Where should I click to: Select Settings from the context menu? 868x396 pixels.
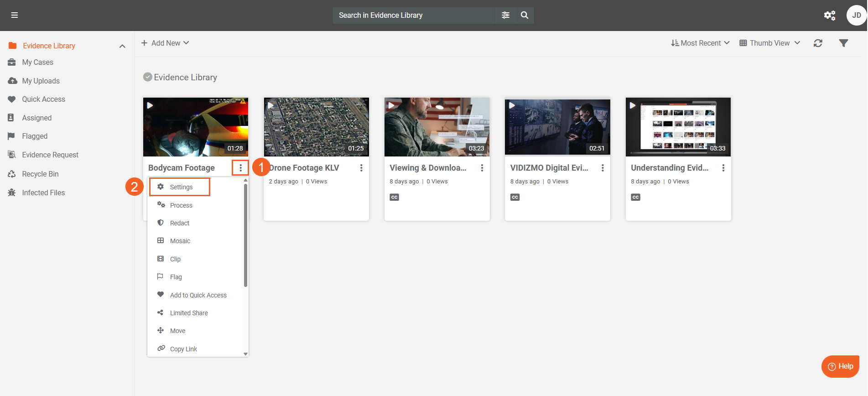pyautogui.click(x=181, y=187)
